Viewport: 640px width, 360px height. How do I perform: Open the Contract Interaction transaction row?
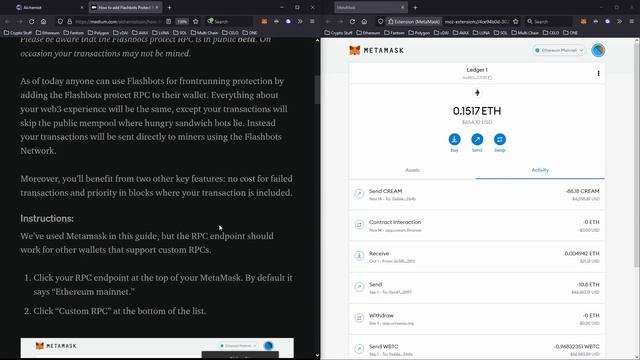(477, 226)
